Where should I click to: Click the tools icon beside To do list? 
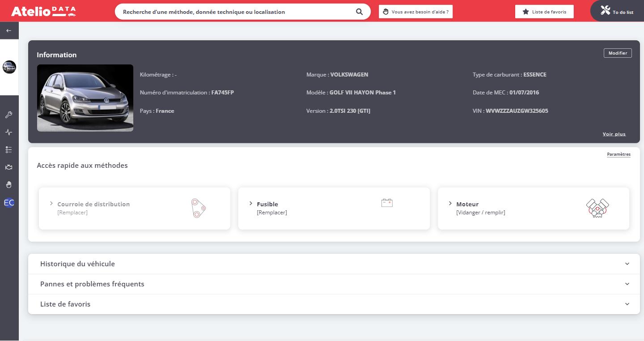pyautogui.click(x=605, y=10)
